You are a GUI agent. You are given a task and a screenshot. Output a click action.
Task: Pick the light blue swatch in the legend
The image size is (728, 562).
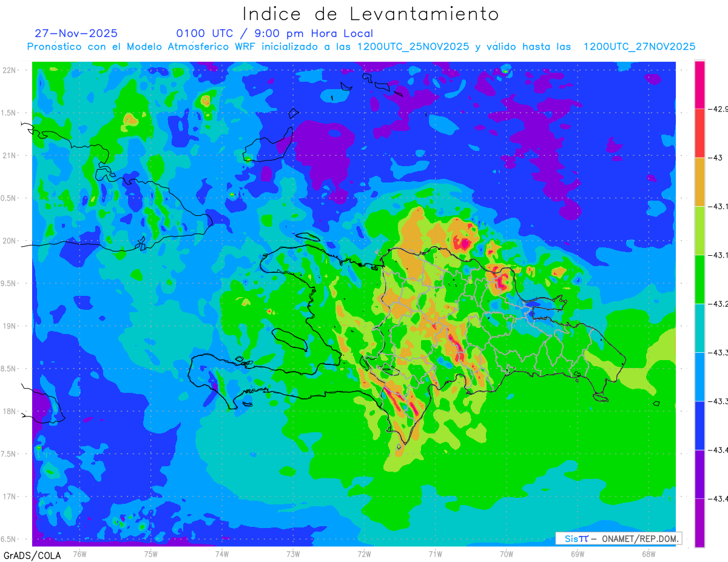pyautogui.click(x=699, y=376)
